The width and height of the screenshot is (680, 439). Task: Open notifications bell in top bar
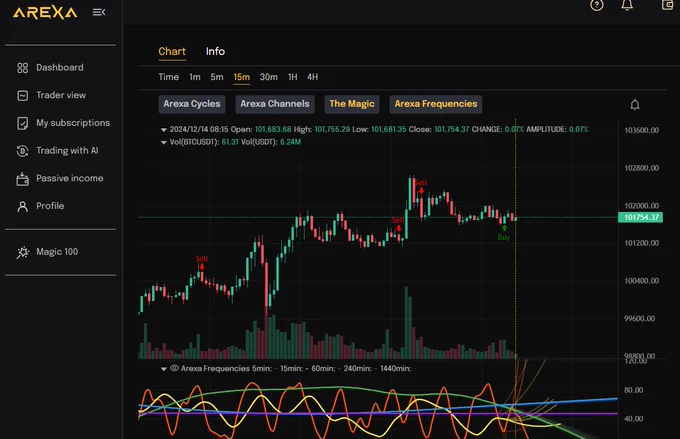[627, 5]
